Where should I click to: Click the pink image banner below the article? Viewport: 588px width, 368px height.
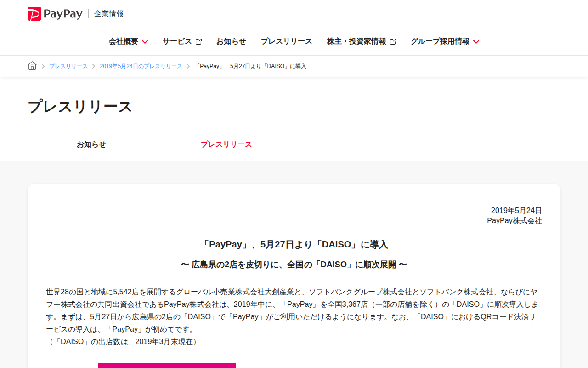[167, 366]
